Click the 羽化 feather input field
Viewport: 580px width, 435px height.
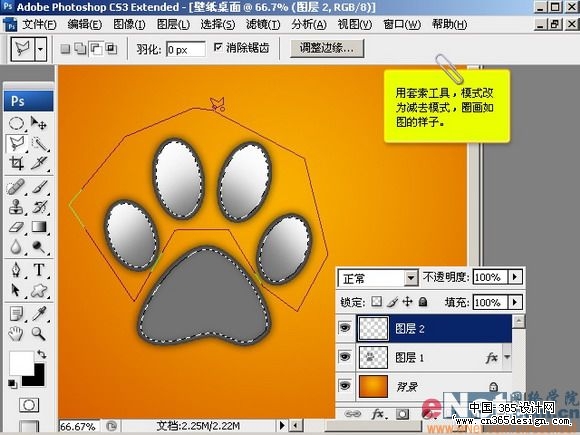coord(186,49)
